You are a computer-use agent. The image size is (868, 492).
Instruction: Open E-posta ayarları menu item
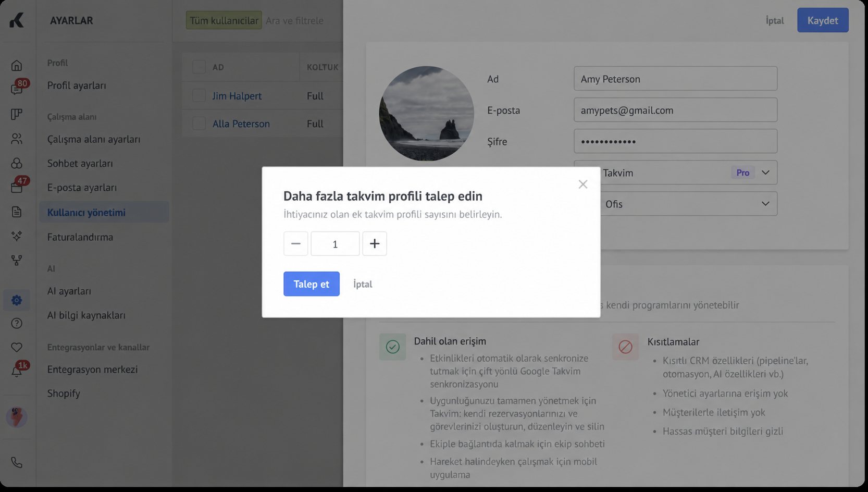pos(82,187)
